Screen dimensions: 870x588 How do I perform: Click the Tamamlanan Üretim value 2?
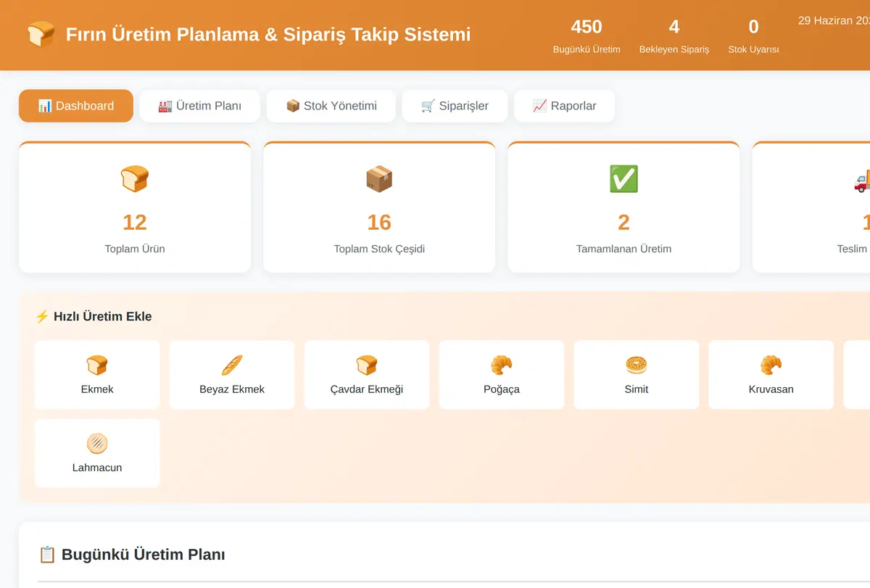click(623, 222)
